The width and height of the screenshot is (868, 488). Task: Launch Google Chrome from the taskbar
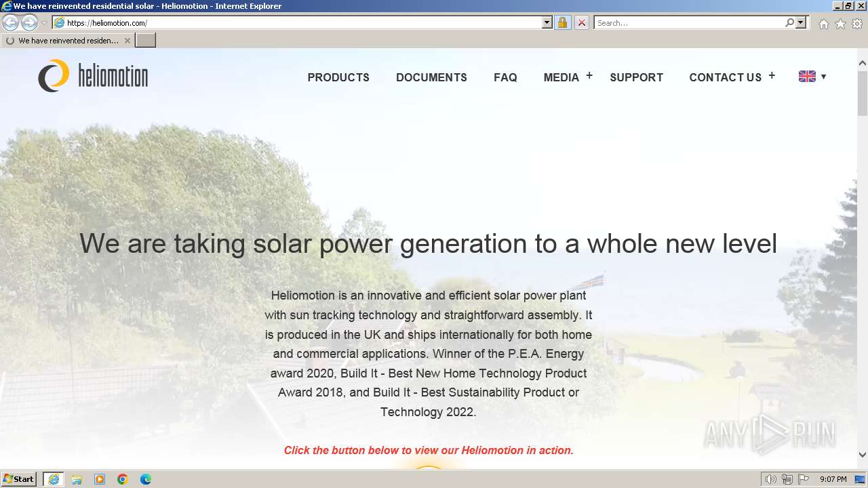coord(123,479)
